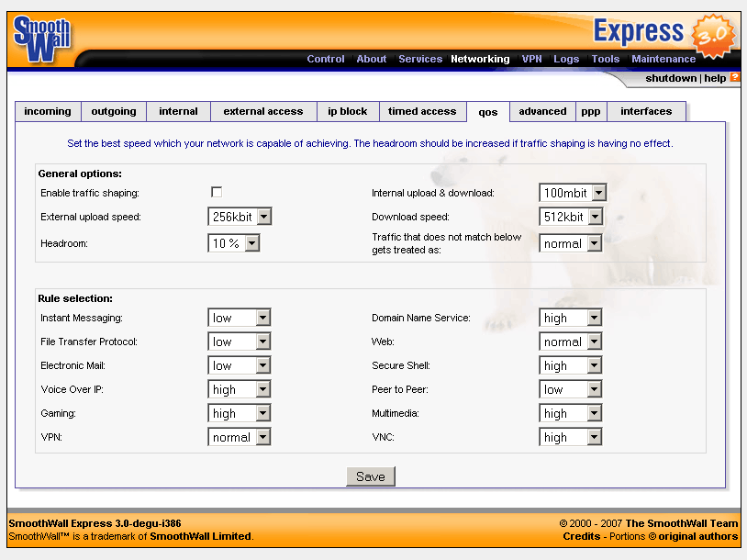
Task: Open Internal upload & download dropdown
Action: 572,193
